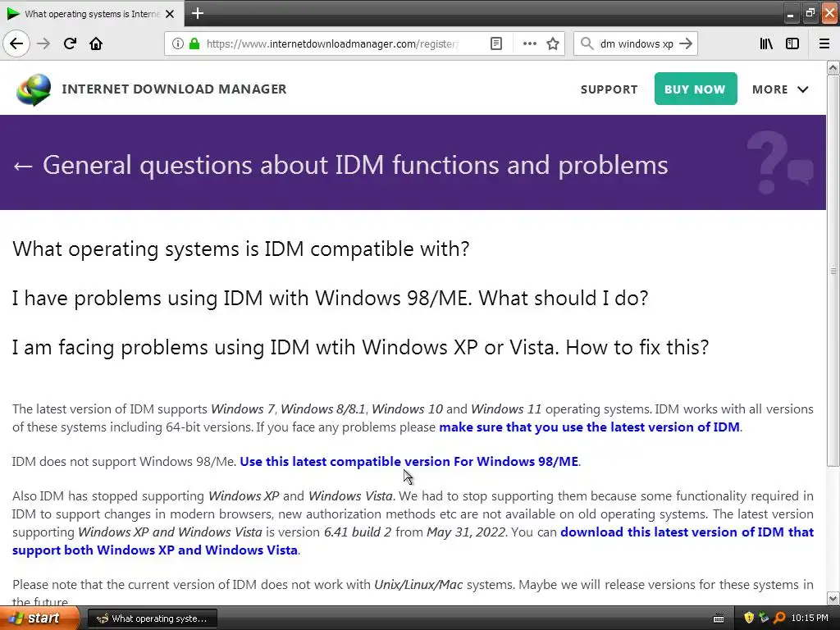Click the orange magnifier tray icon
Screen dimensions: 840x630
click(x=779, y=618)
